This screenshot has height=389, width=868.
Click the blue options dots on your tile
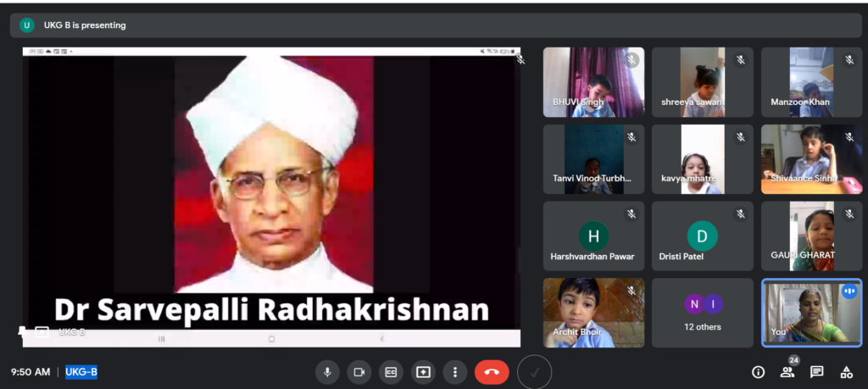(x=849, y=292)
